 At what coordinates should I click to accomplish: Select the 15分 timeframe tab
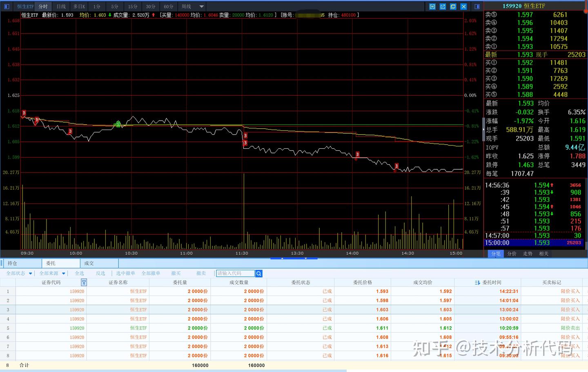tap(133, 7)
